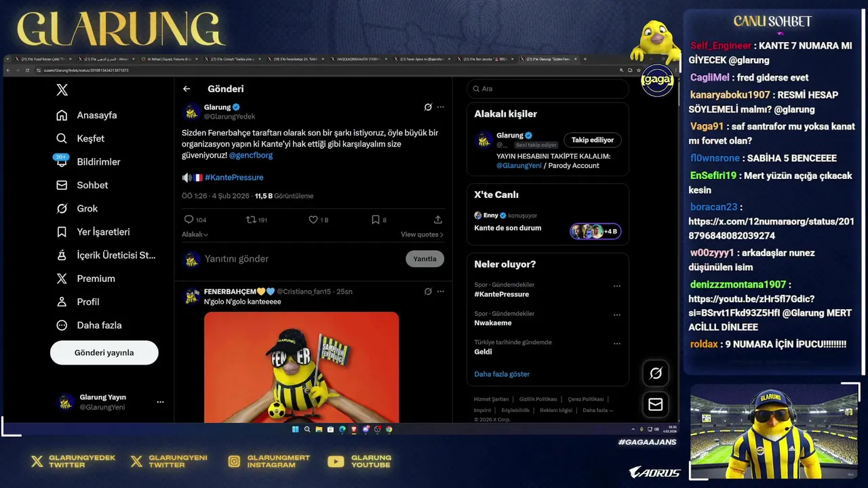Open Hizmet Şartları footer link
Screen dimensions: 868x488
tap(491, 399)
